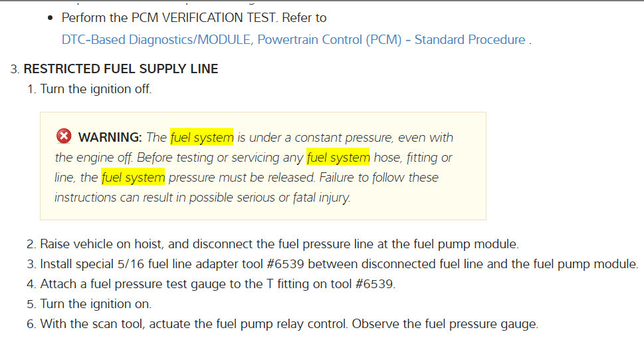Click highlighted "fuel system" before "pressure must"
The width and height of the screenshot is (644, 352).
pos(133,178)
